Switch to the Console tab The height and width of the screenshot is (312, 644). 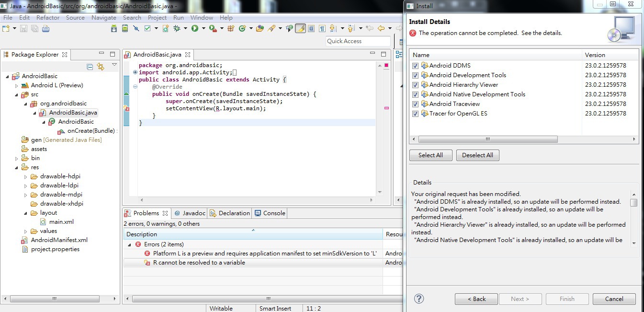[x=270, y=213]
